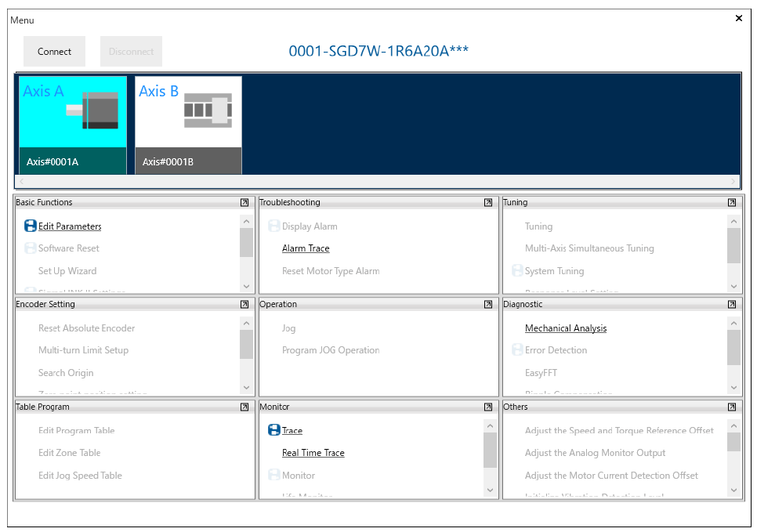The width and height of the screenshot is (757, 532).
Task: Pop out the Diagnostic panel
Action: 732,304
